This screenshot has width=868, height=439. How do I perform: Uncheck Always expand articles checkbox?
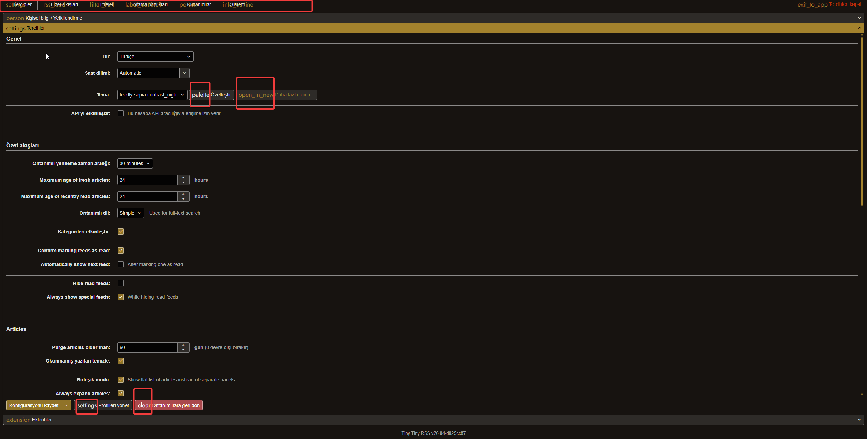tap(121, 394)
